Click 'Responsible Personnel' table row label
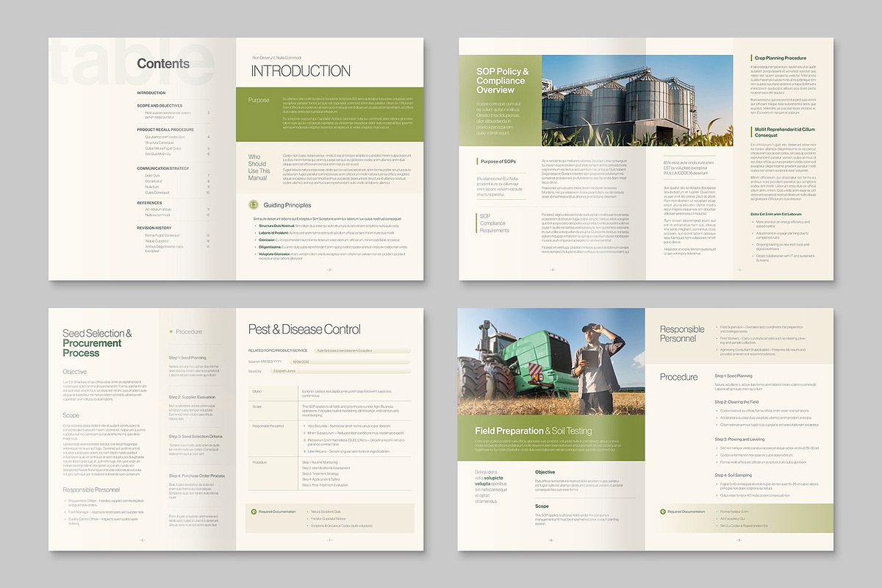This screenshot has height=588, width=882. [x=268, y=426]
